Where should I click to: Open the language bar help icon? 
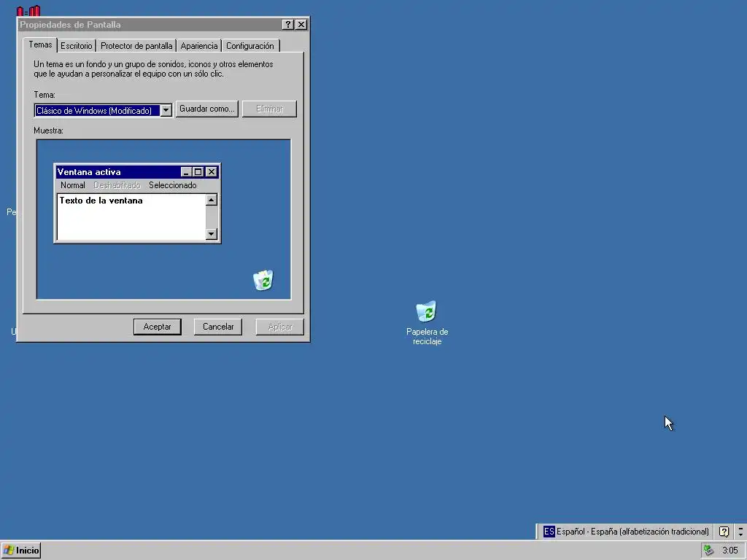point(724,532)
